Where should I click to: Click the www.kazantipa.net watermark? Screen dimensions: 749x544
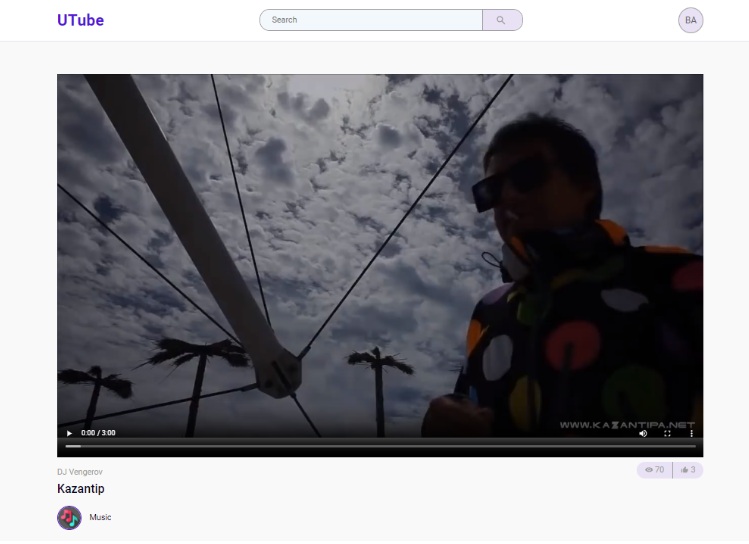pyautogui.click(x=626, y=424)
